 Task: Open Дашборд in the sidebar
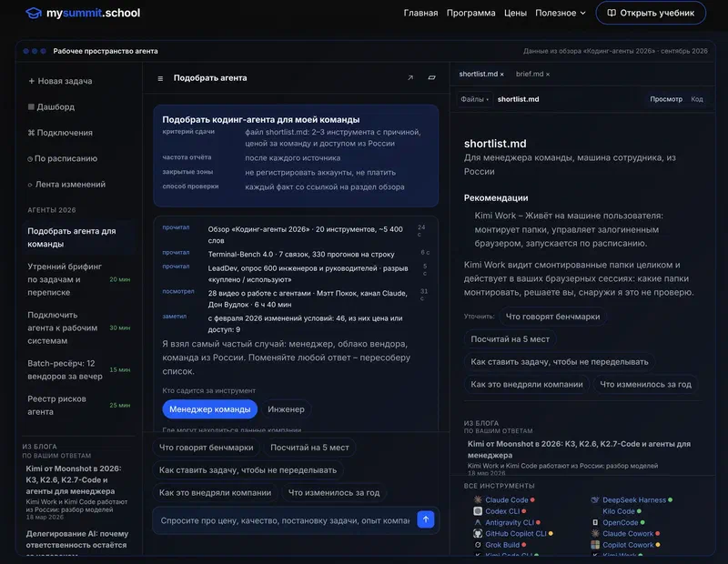coord(79,106)
